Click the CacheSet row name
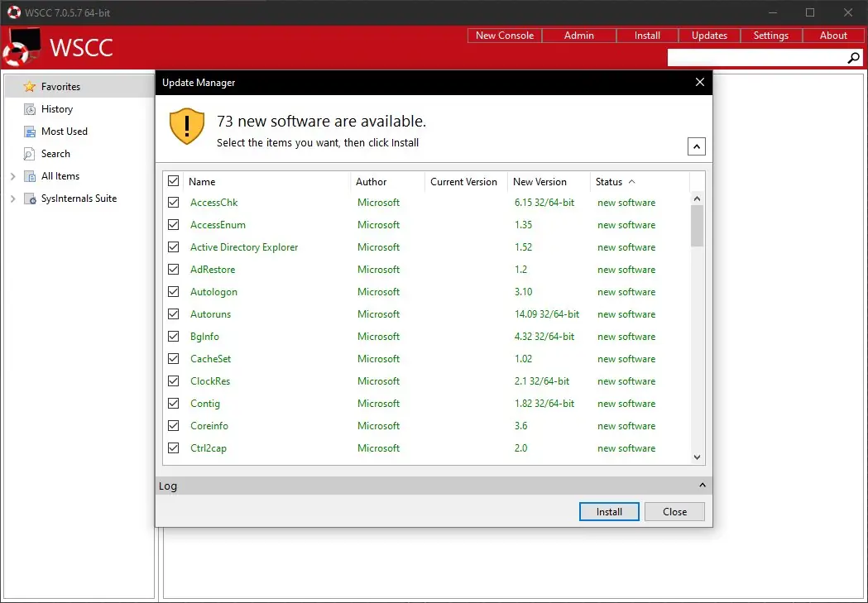The image size is (868, 603). tap(210, 358)
